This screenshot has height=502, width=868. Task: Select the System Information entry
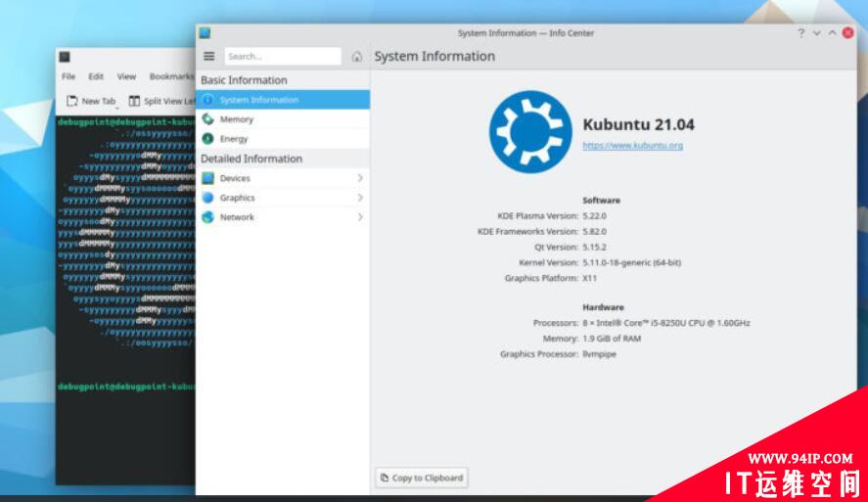(x=283, y=100)
